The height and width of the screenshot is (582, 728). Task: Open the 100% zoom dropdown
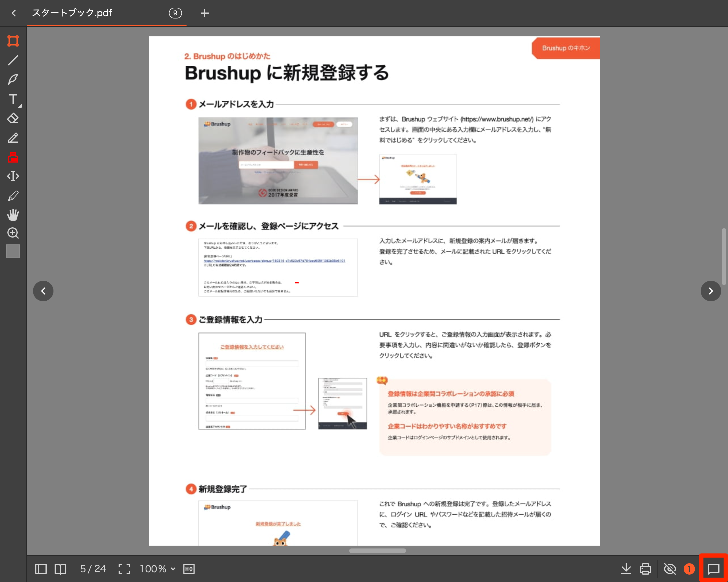[x=158, y=569]
